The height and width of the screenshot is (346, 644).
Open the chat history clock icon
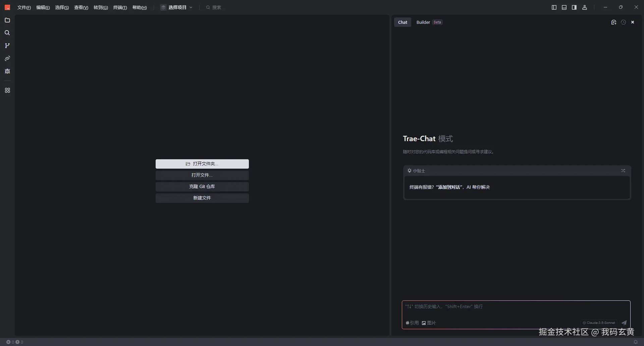[x=624, y=22]
